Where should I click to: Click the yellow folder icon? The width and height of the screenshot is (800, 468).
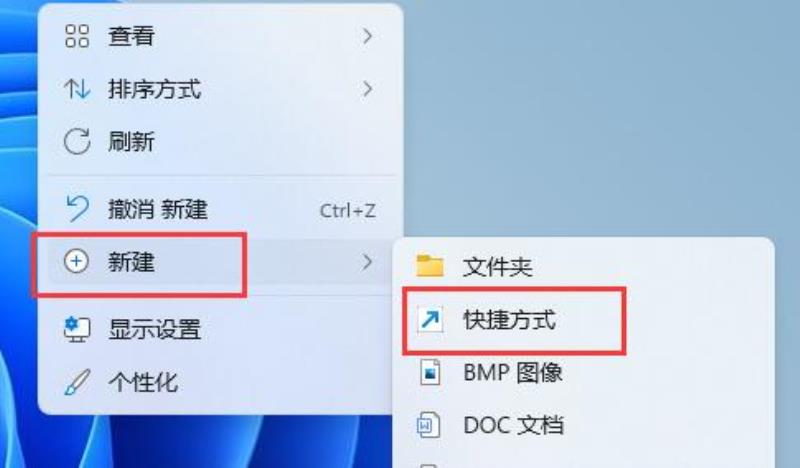click(x=430, y=266)
